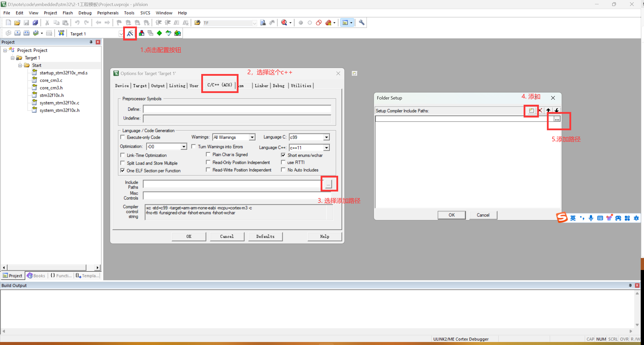Click the Manage Project Items icon

point(141,33)
